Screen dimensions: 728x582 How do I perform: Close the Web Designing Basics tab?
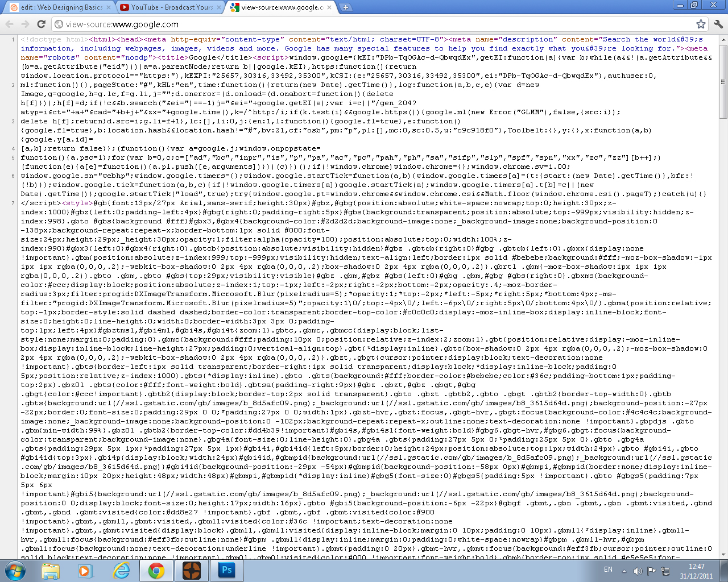click(x=109, y=7)
